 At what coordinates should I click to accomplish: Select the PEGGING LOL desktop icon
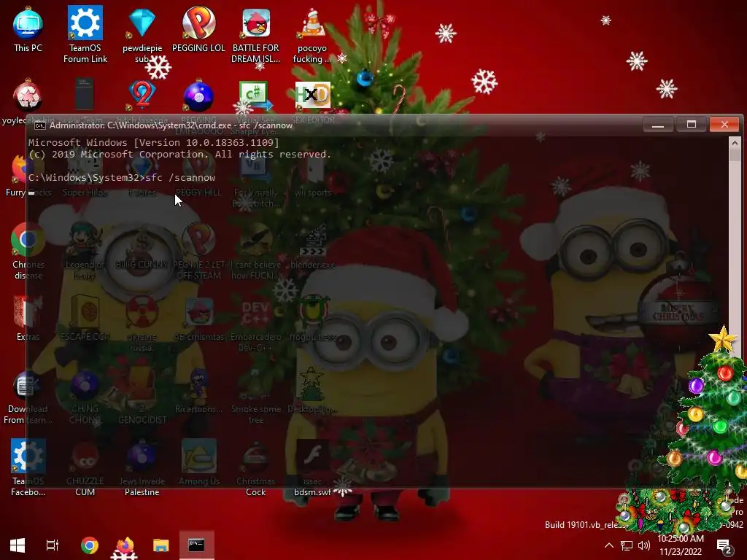tap(198, 29)
